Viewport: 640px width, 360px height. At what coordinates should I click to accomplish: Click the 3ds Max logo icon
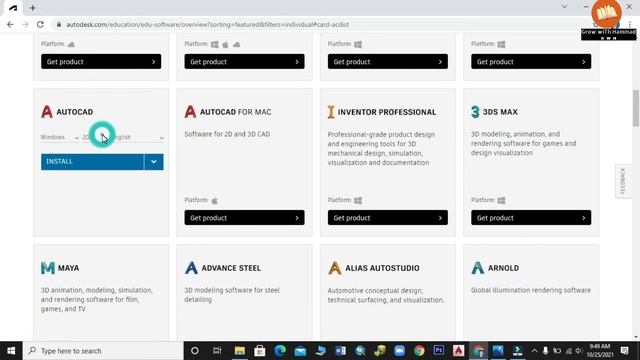click(475, 112)
